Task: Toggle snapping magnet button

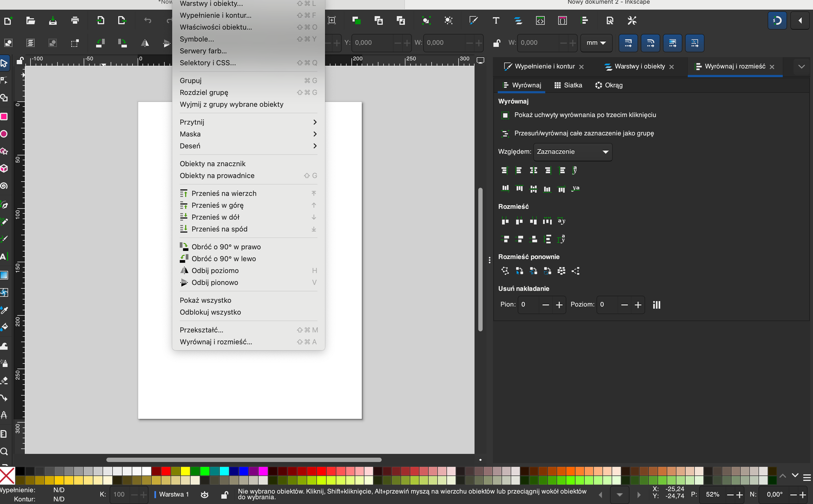Action: [777, 20]
